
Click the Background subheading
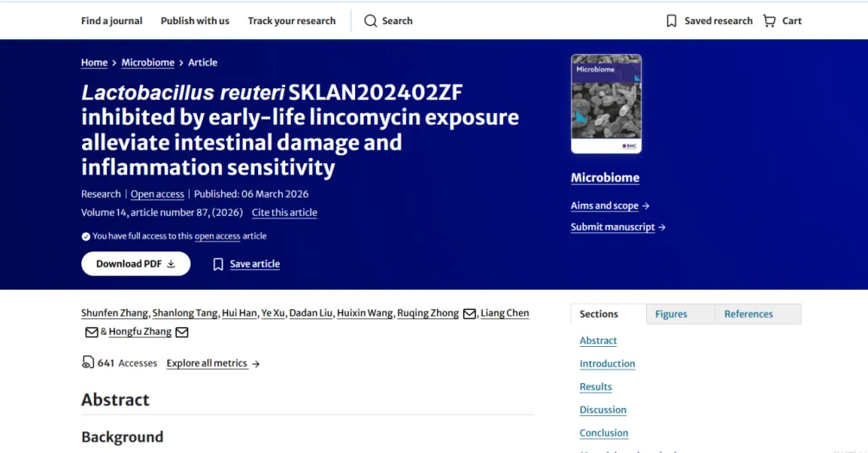(122, 437)
